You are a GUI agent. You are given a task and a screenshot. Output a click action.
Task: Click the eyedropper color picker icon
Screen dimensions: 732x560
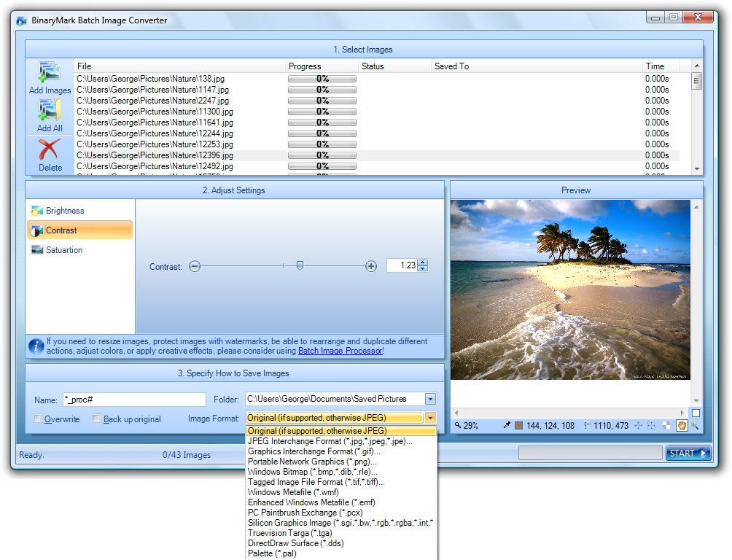point(507,425)
